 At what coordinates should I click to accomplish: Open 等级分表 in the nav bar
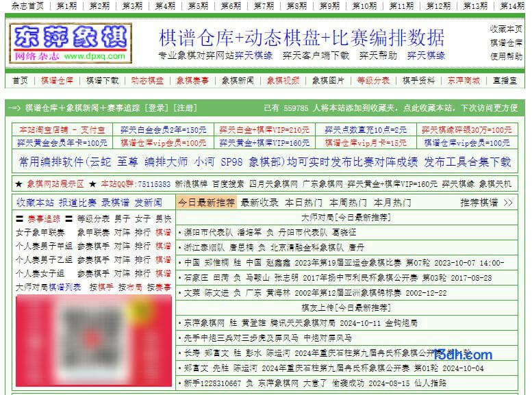373,80
